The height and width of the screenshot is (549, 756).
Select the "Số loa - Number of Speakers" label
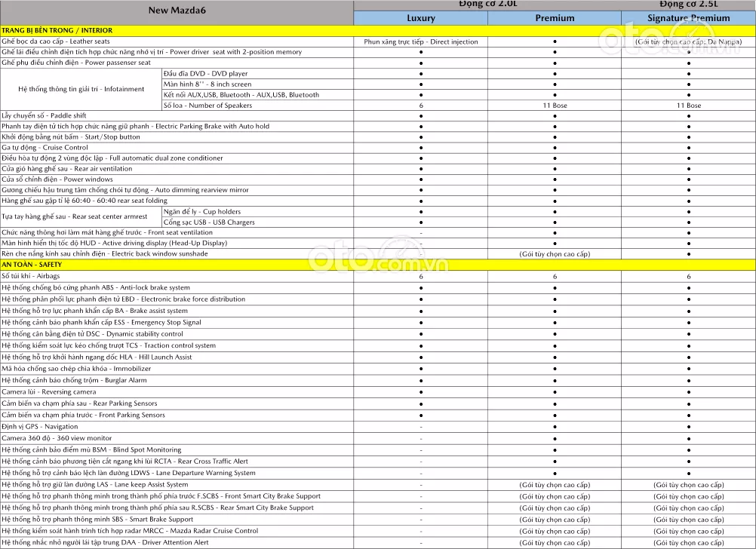tap(207, 106)
